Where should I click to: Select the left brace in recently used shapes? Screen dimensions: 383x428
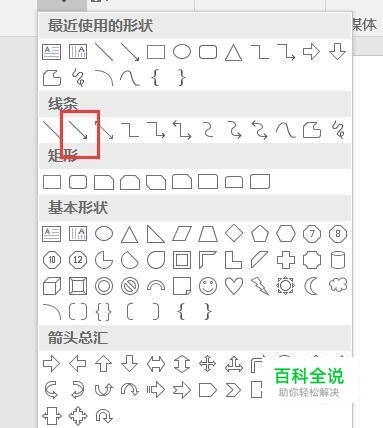pyautogui.click(x=155, y=78)
